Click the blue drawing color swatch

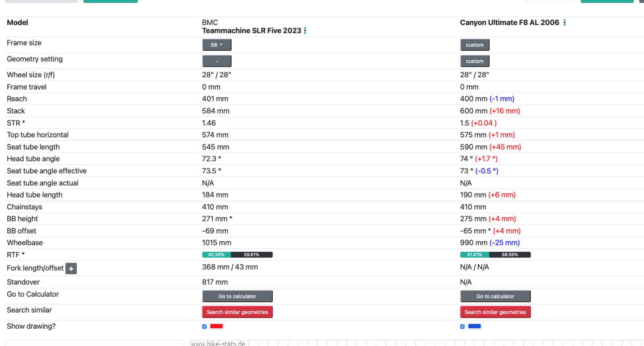tap(475, 326)
